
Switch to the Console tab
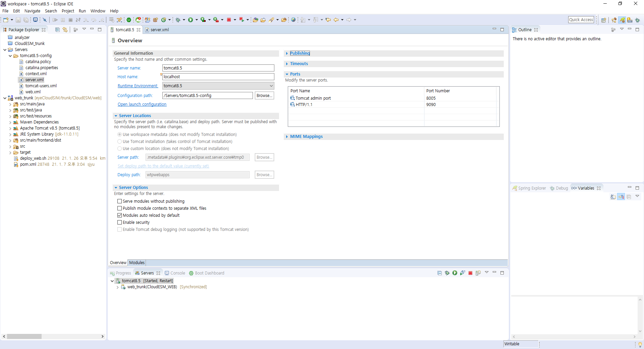point(175,273)
